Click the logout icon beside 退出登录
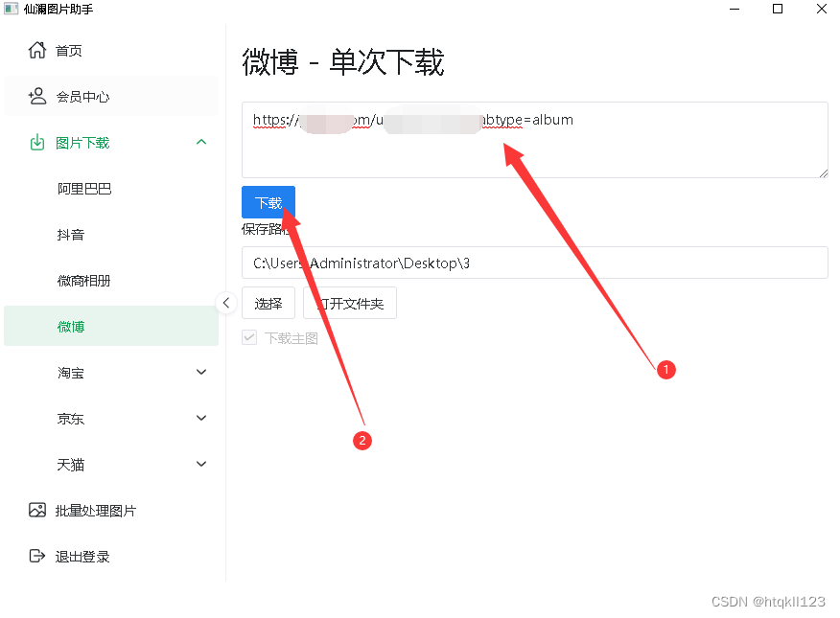The image size is (840, 618). [37, 556]
